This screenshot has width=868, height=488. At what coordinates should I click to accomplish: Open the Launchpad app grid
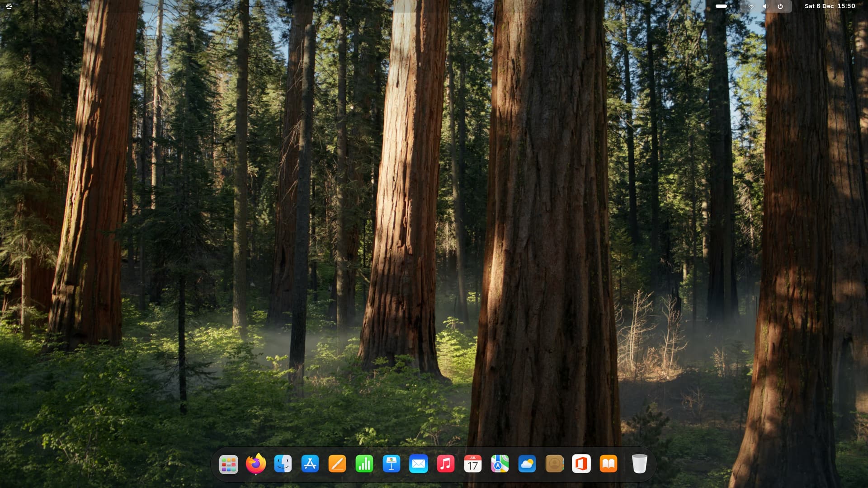229,464
